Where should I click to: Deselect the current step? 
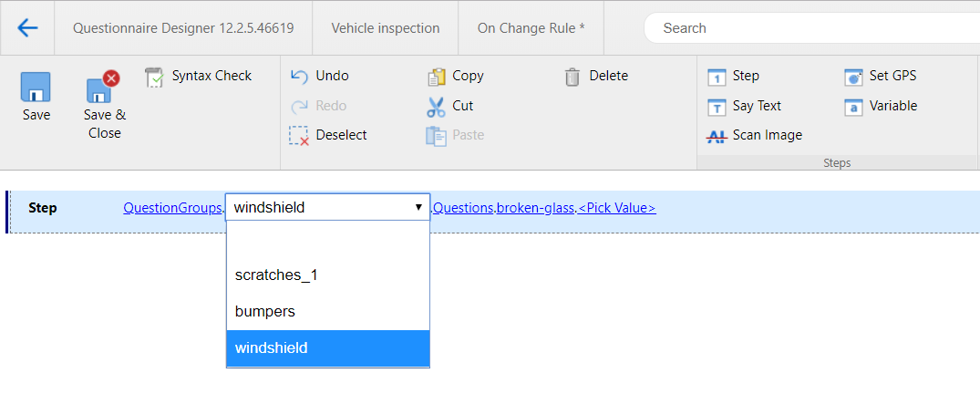coord(328,135)
